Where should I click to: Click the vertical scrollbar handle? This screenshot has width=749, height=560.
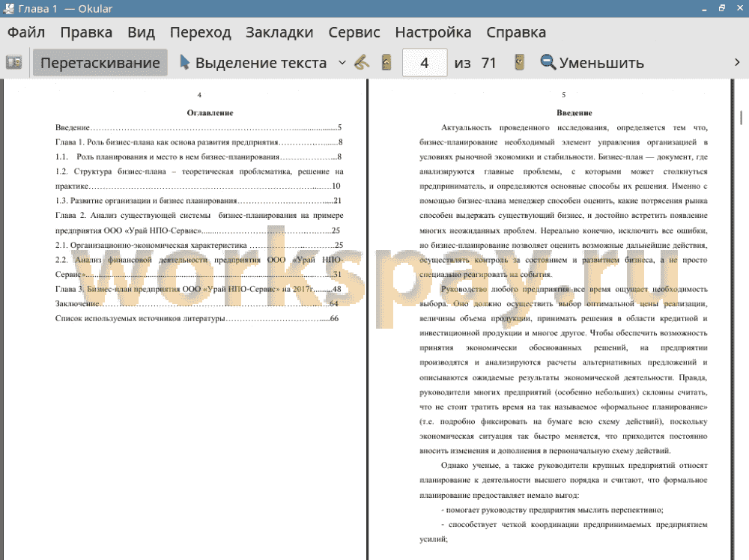pyautogui.click(x=742, y=117)
